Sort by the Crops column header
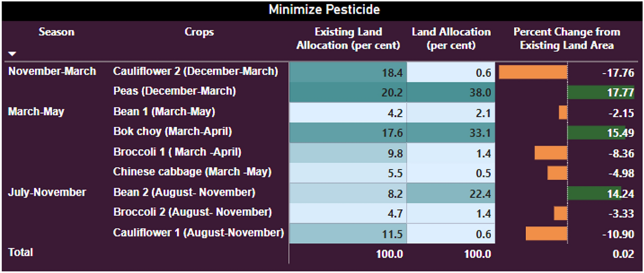The height and width of the screenshot is (273, 644). (x=199, y=32)
